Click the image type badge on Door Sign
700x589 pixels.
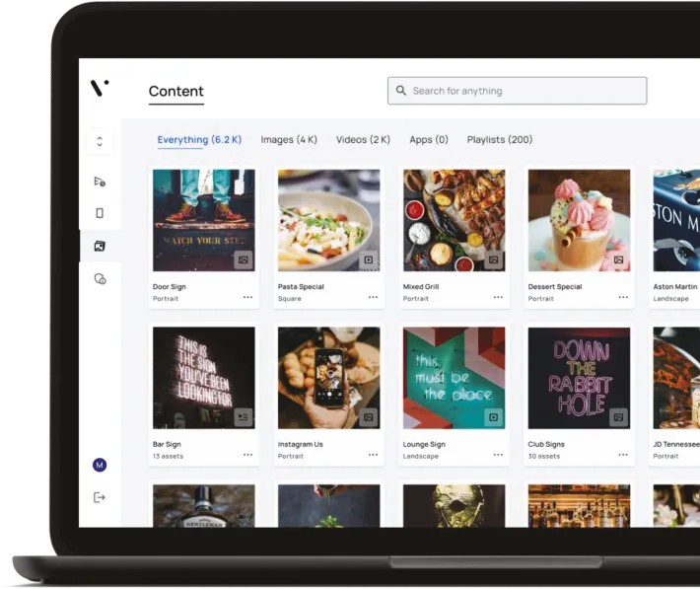[x=243, y=259]
